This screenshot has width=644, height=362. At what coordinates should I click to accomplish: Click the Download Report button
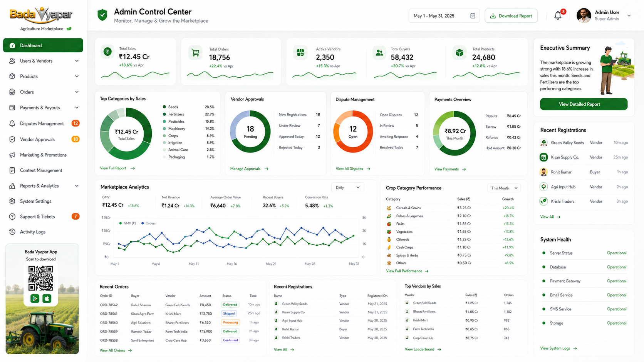click(511, 16)
